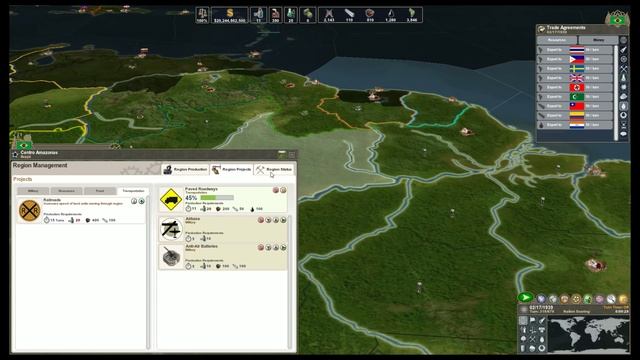Click the balance scales indicator in top bar
The width and height of the screenshot is (640, 360).
click(x=202, y=15)
